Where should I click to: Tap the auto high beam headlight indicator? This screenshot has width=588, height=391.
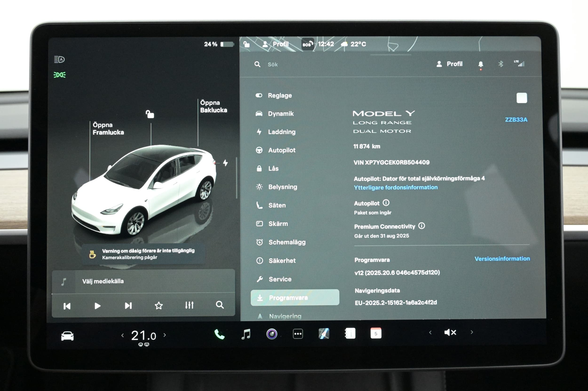coord(59,59)
